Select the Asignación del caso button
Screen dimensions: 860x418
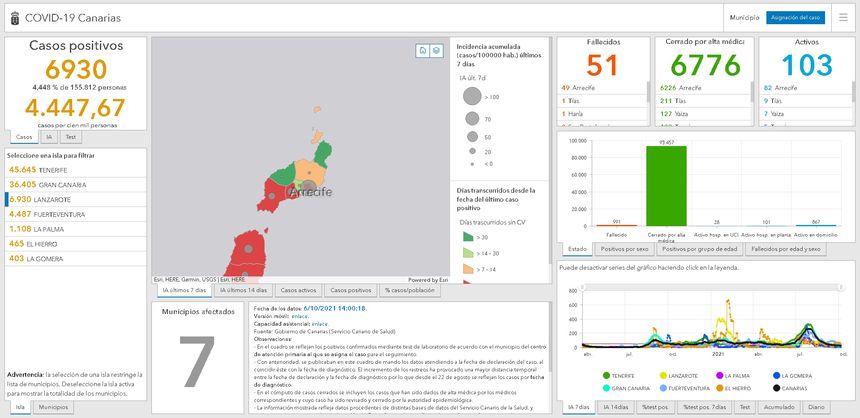[x=795, y=18]
